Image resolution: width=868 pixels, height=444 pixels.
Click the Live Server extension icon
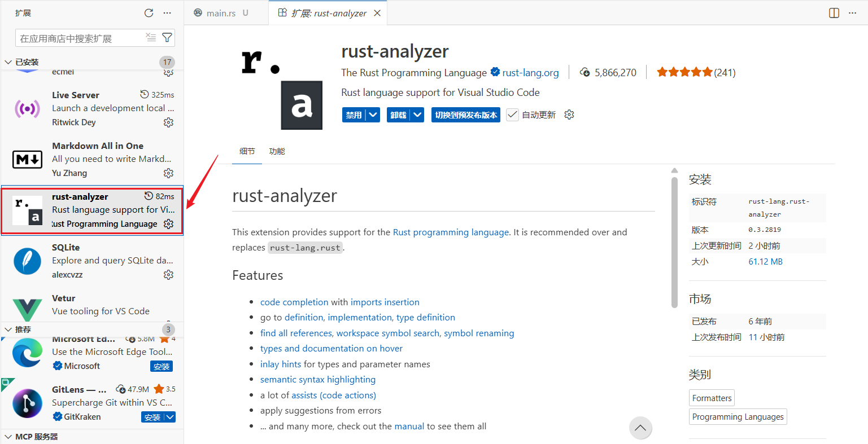pos(27,108)
